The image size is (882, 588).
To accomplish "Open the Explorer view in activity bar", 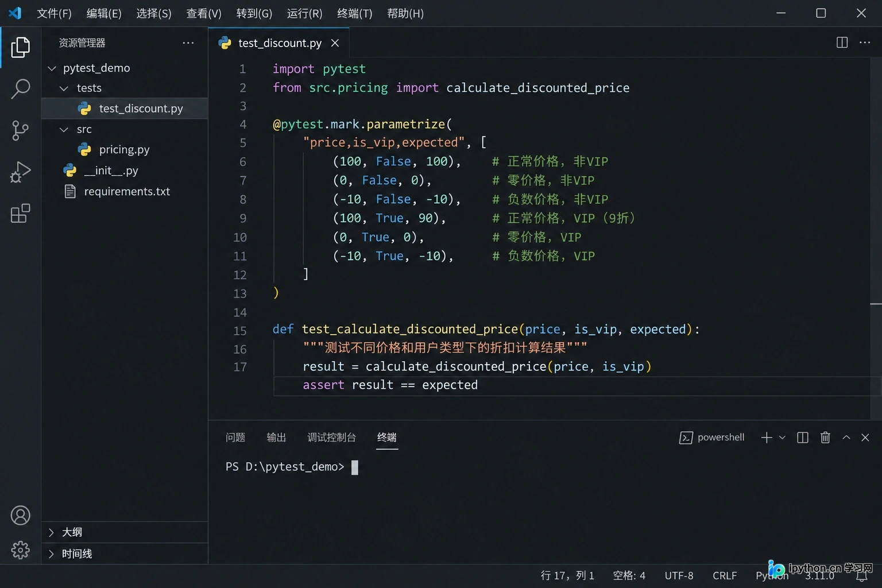I will (x=20, y=47).
